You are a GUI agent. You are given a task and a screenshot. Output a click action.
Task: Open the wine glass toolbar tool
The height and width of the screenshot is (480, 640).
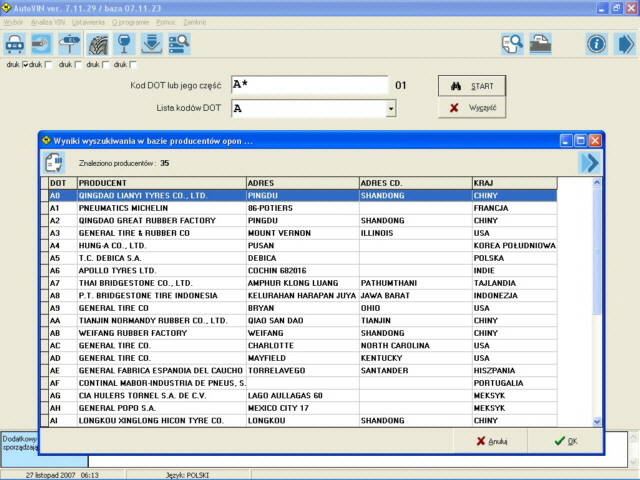tap(124, 44)
